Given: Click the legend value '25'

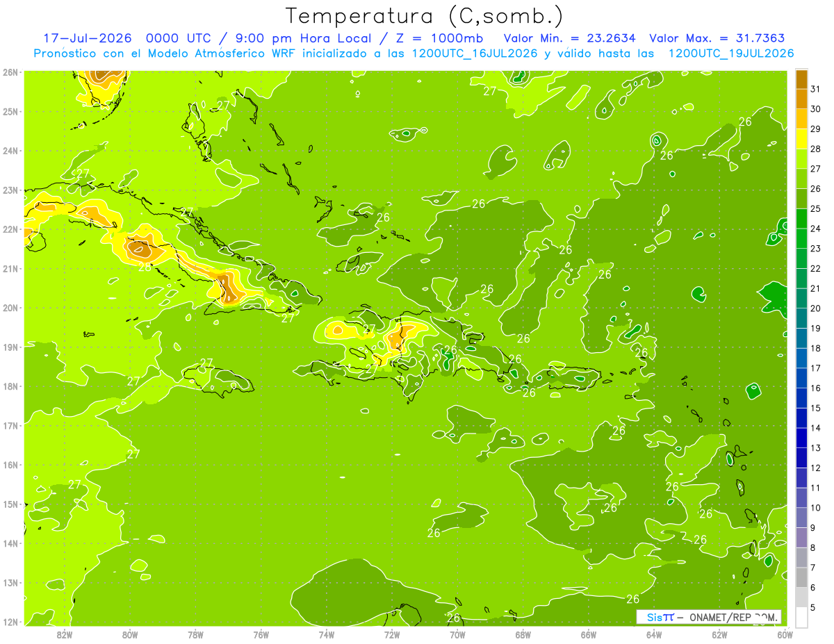Looking at the screenshot, I should tap(817, 208).
